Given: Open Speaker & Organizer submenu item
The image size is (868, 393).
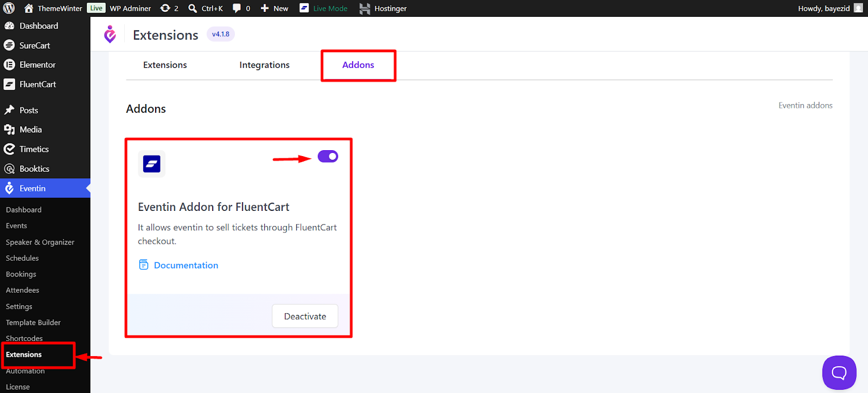Looking at the screenshot, I should coord(40,242).
